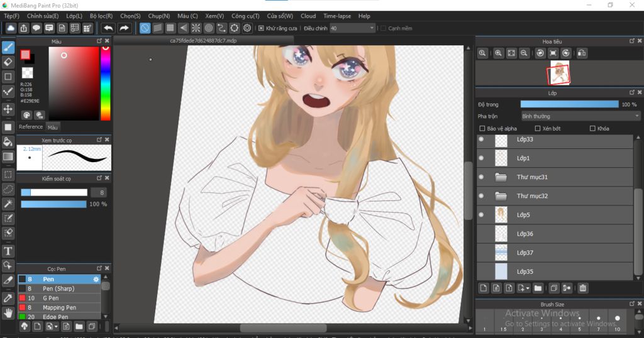The image size is (644, 338).
Task: Hide folder Thư mục31 visibility dot
Action: coord(481,177)
